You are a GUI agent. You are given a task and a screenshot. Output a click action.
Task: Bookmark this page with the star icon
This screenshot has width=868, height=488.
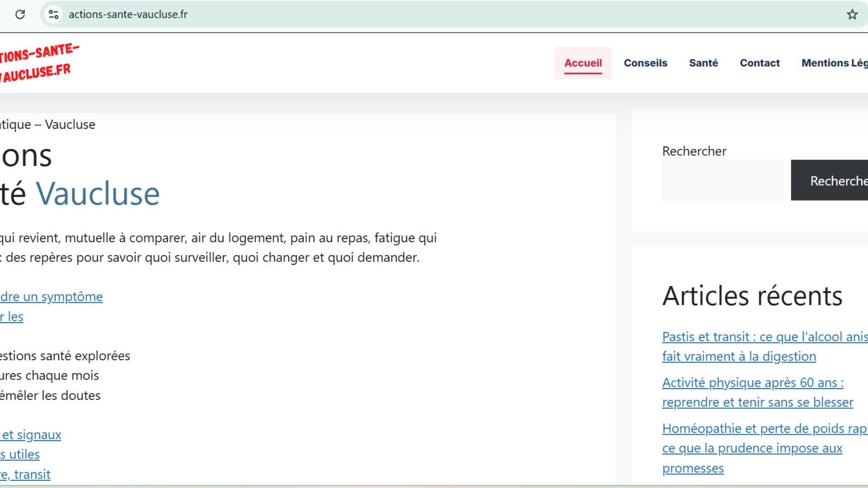tap(852, 14)
